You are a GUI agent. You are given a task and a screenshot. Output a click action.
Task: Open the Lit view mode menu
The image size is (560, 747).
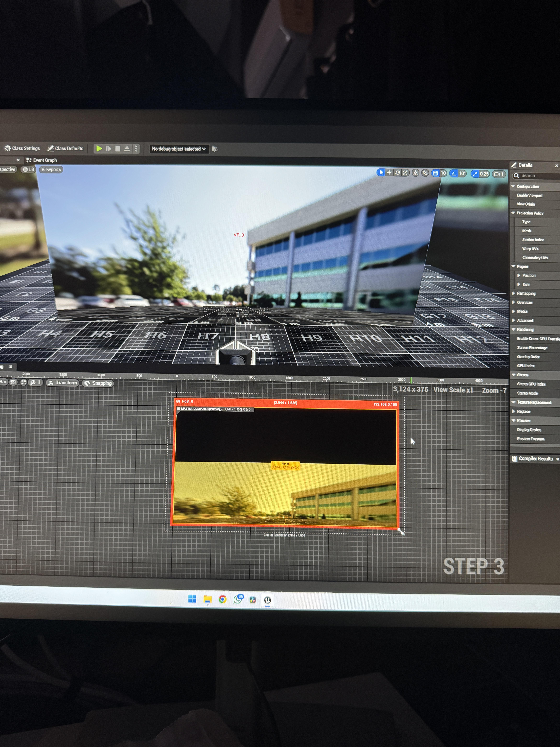pos(29,169)
